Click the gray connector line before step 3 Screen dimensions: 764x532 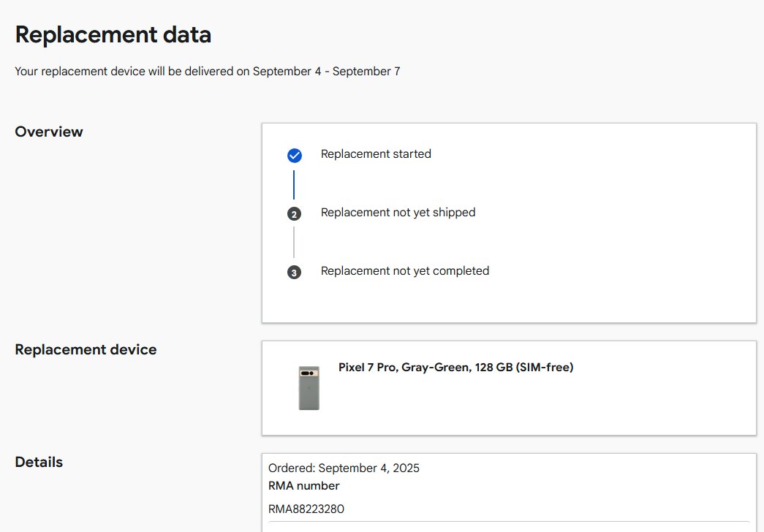point(294,243)
